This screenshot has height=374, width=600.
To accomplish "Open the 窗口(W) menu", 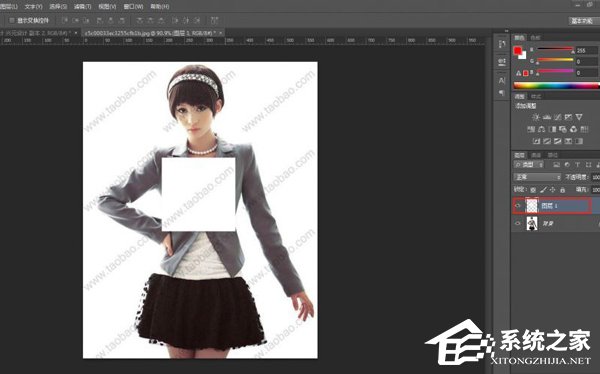I will (x=133, y=7).
